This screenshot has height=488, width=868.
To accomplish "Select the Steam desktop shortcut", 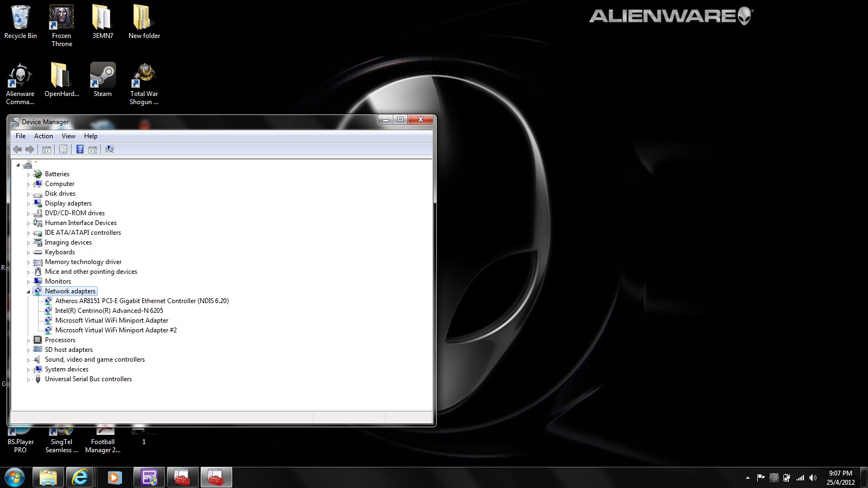I will [103, 80].
